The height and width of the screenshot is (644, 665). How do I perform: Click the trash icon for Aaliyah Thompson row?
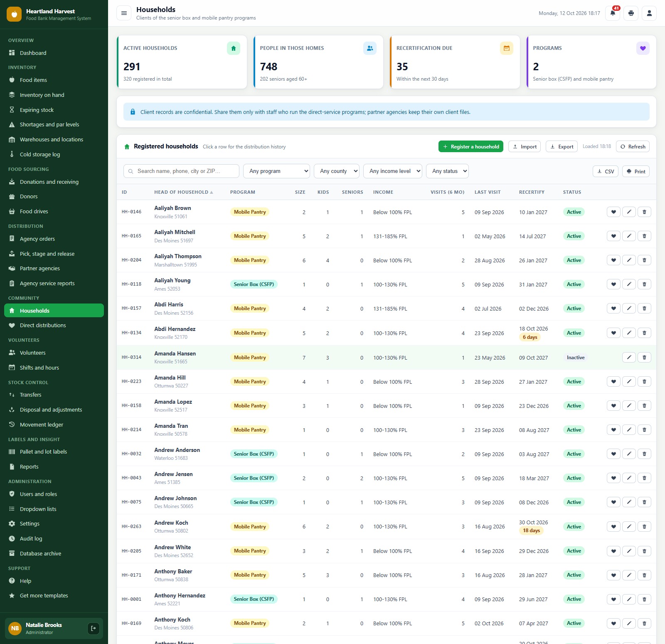click(645, 260)
